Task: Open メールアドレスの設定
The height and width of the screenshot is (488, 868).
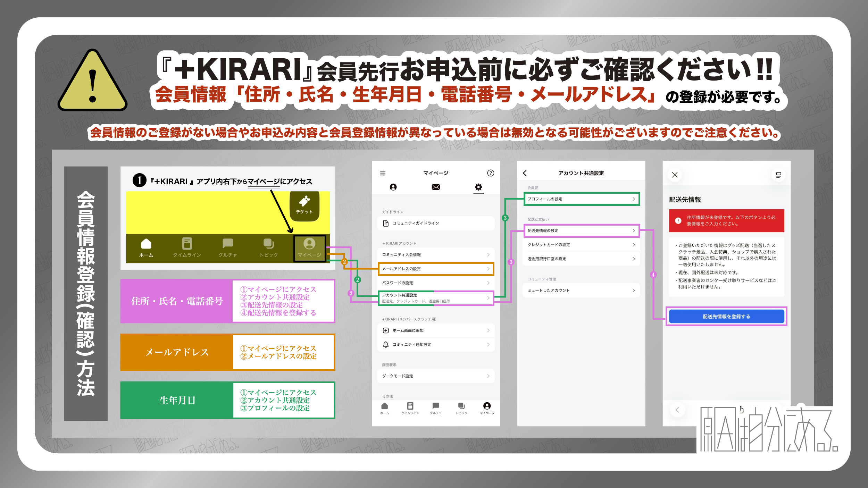Action: tap(436, 269)
